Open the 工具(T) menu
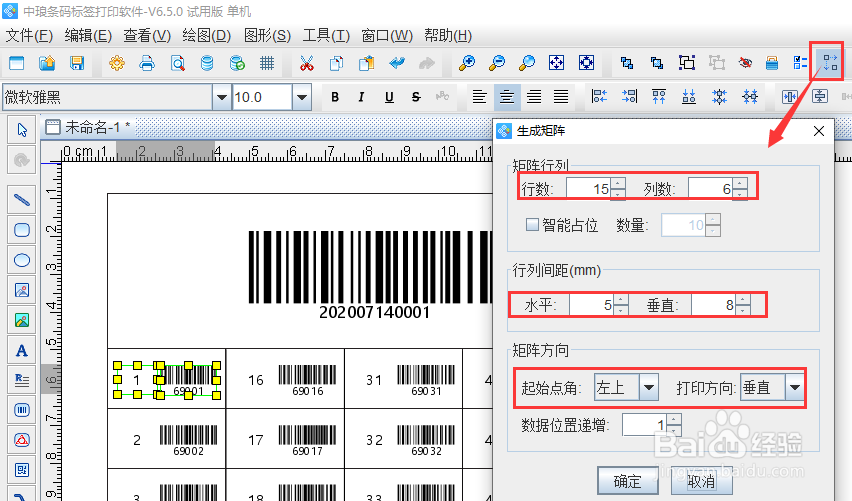Screen dimensions: 852x501 (326, 36)
